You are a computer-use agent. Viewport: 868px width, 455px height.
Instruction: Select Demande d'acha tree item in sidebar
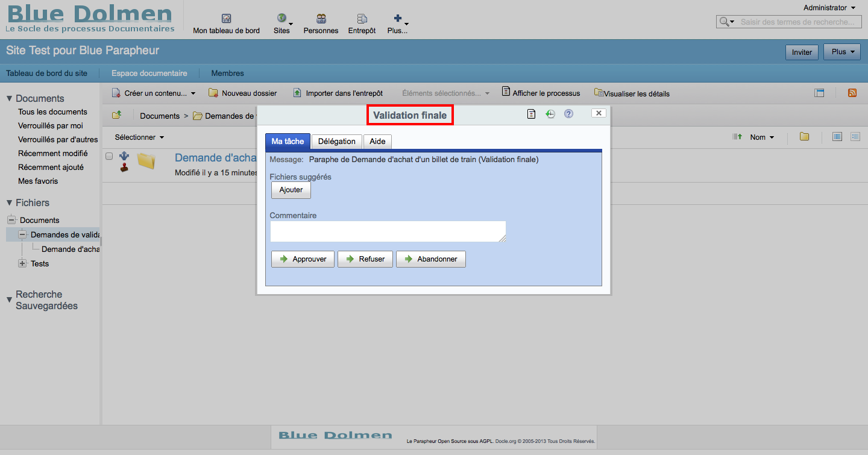tap(71, 249)
